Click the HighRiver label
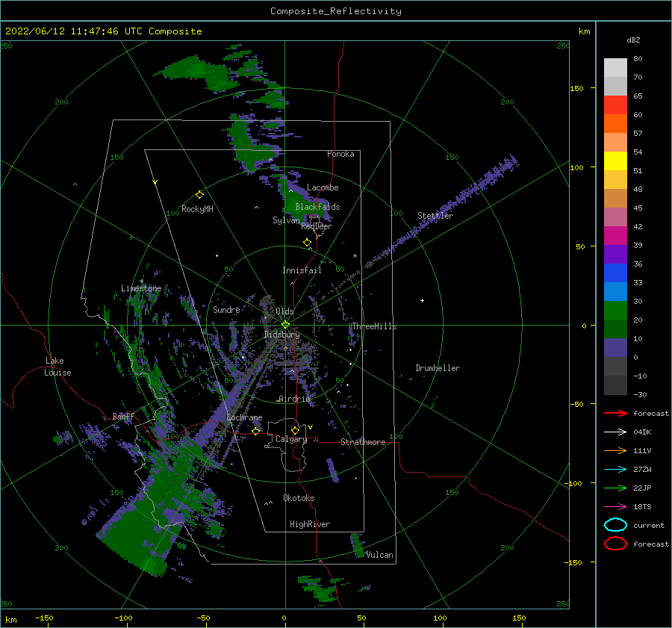 pyautogui.click(x=310, y=524)
